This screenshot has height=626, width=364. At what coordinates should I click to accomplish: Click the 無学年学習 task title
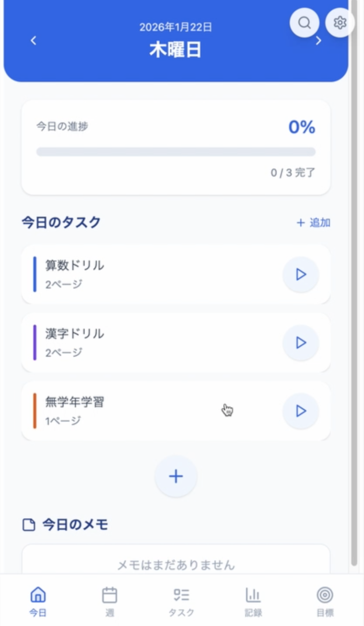(x=75, y=402)
